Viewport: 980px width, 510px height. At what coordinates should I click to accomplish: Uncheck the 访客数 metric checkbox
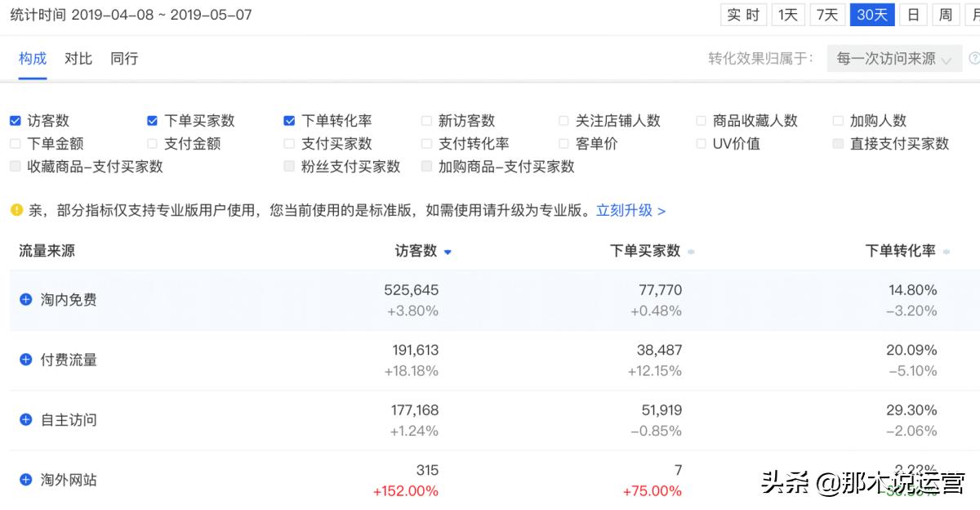pyautogui.click(x=14, y=120)
